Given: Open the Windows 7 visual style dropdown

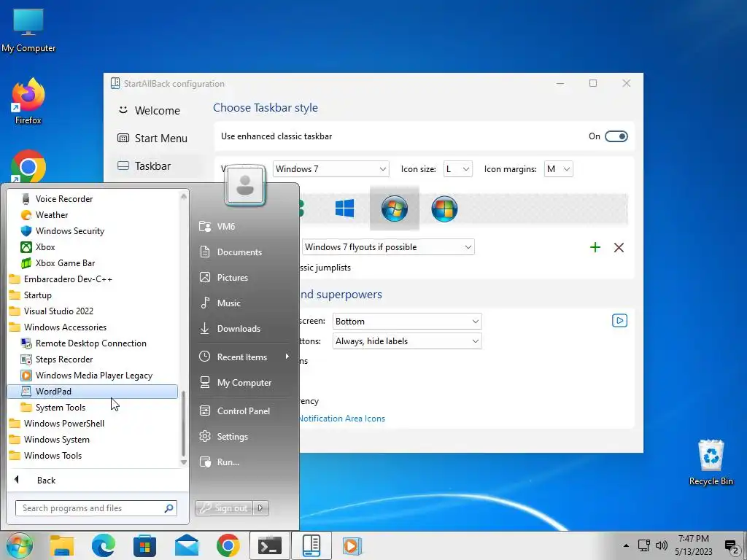Looking at the screenshot, I should (x=330, y=169).
